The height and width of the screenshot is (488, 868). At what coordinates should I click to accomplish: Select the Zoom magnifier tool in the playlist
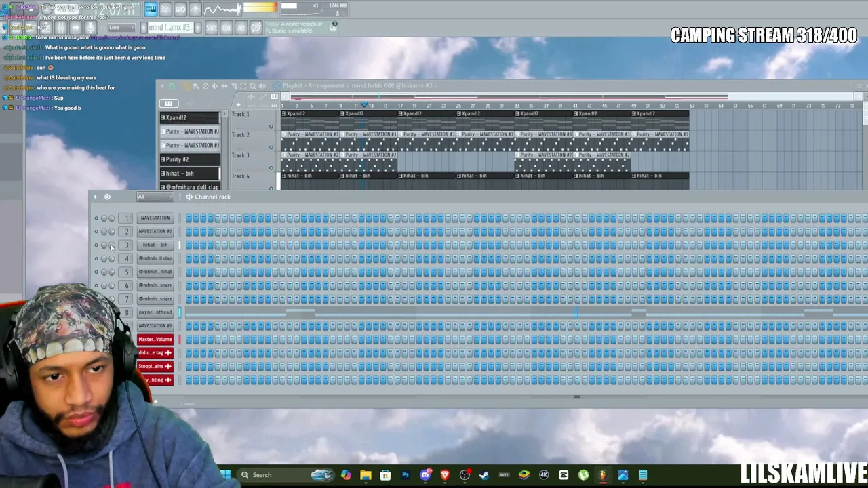click(253, 86)
